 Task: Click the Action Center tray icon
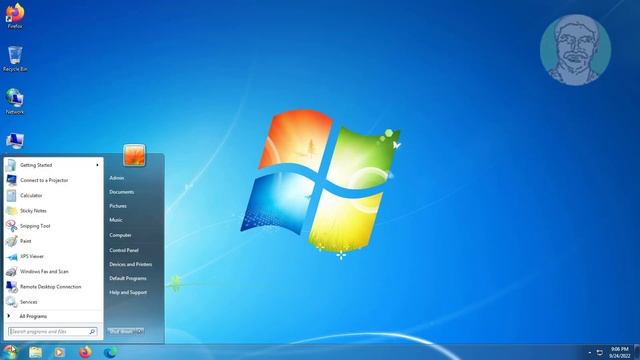pos(600,353)
